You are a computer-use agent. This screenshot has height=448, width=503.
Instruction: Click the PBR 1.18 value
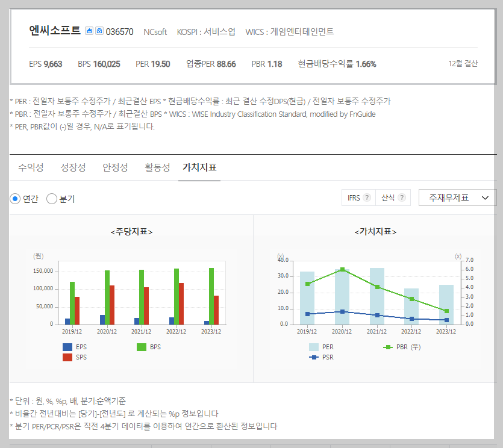coord(267,64)
